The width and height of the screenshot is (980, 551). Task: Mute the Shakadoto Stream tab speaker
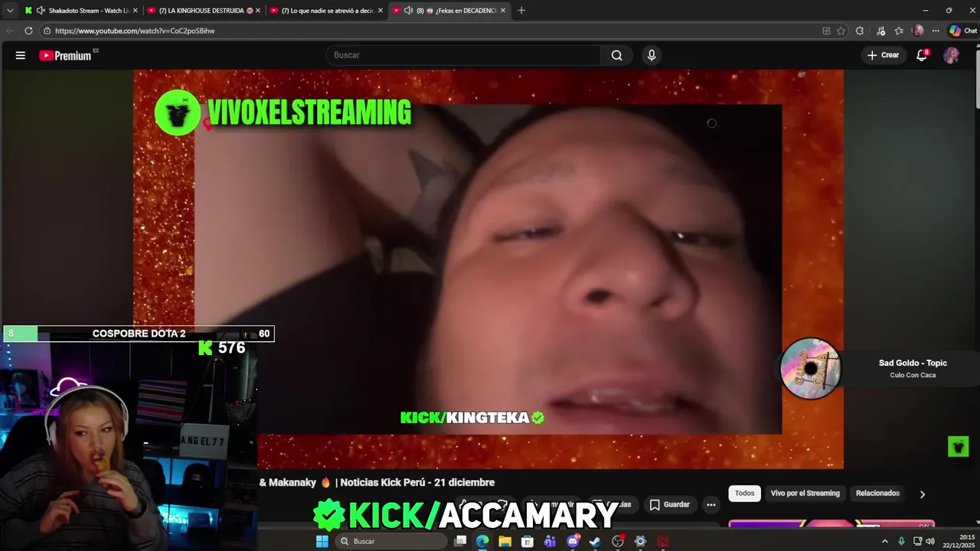[x=41, y=10]
